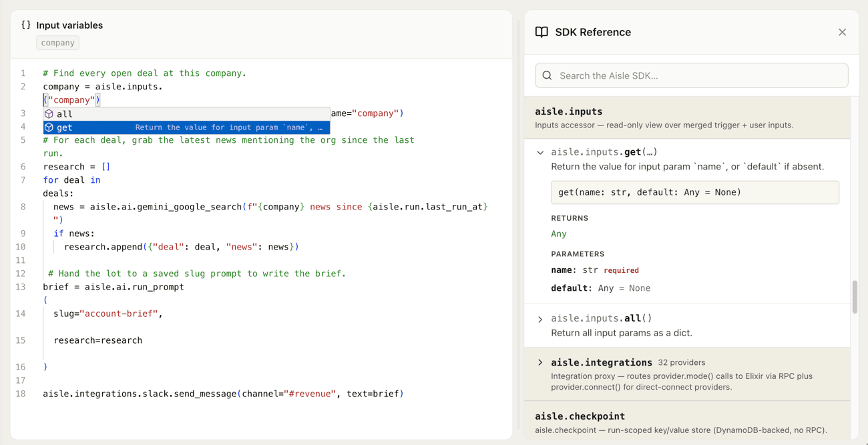Click the slack.send_message code line
868x445 pixels.
click(223, 394)
